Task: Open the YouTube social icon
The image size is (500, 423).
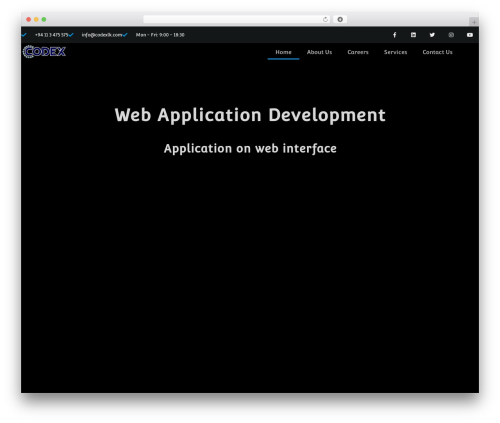Action: click(470, 35)
